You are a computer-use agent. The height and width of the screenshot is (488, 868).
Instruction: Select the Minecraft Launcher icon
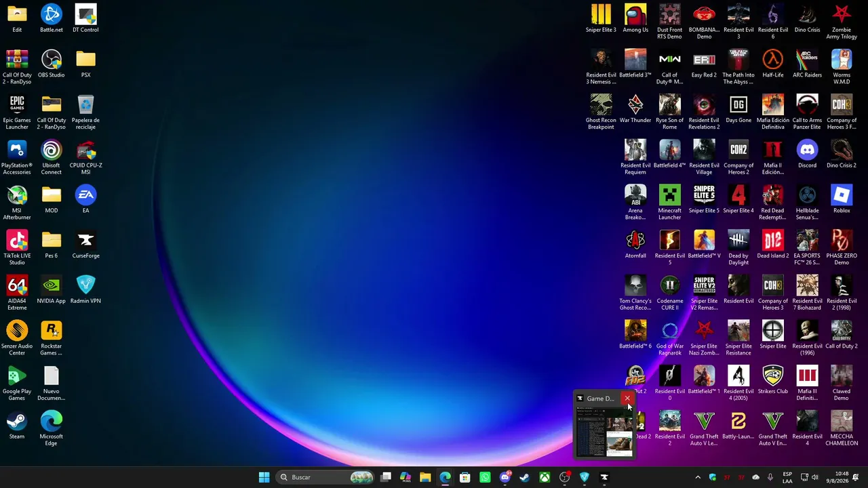(669, 203)
